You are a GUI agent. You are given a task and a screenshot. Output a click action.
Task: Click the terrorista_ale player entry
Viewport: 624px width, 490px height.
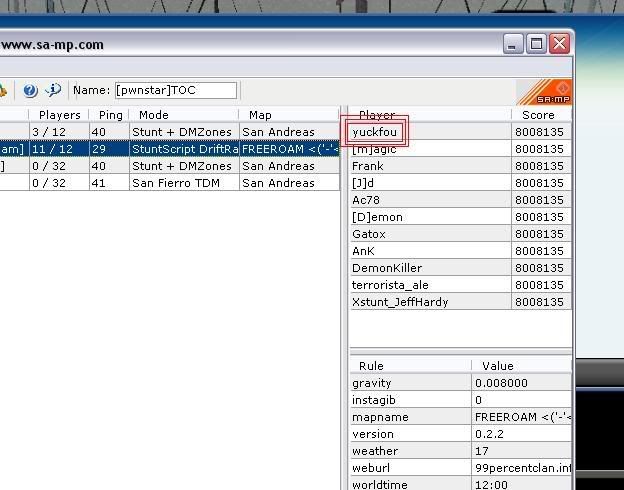click(390, 285)
